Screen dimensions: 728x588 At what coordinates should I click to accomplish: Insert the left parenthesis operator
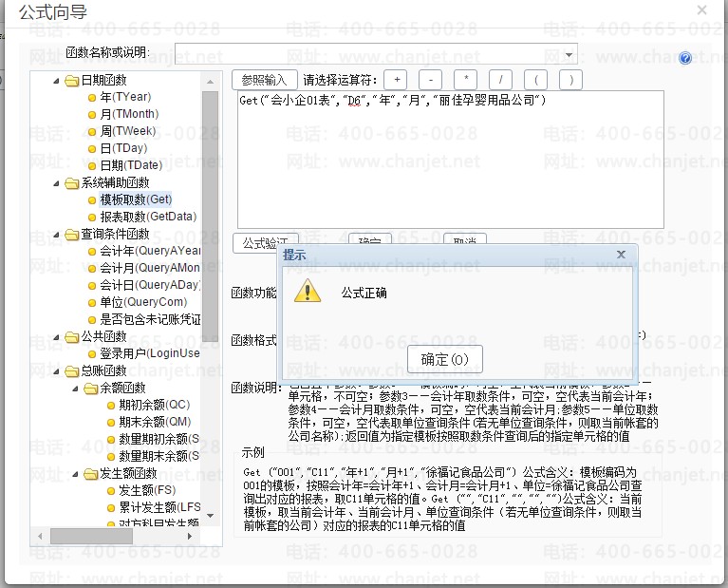click(535, 80)
